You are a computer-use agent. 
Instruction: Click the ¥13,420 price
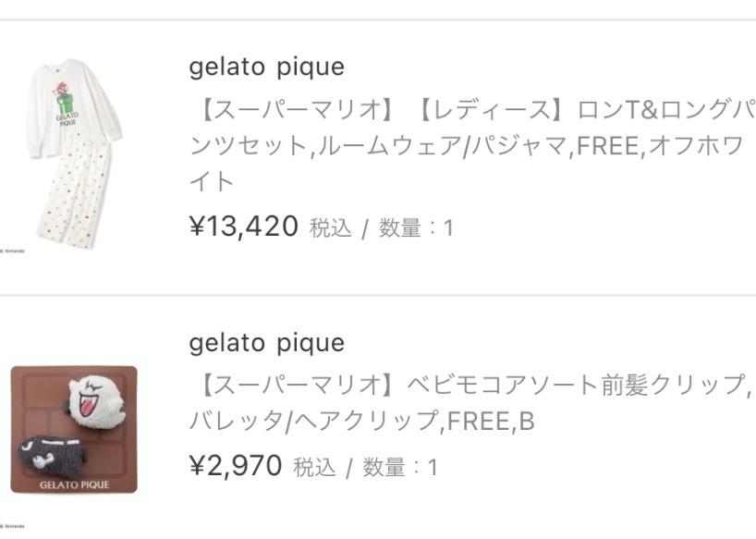click(244, 227)
